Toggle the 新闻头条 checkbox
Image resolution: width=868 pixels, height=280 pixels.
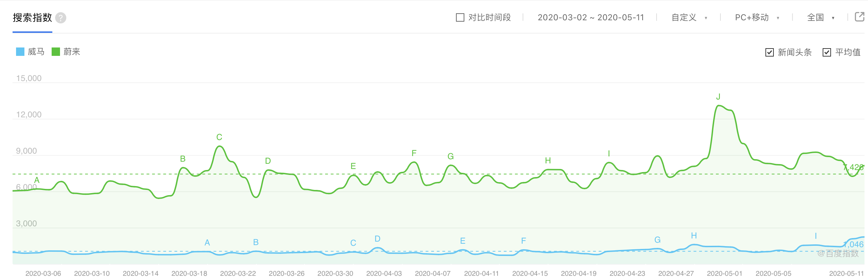coord(769,52)
